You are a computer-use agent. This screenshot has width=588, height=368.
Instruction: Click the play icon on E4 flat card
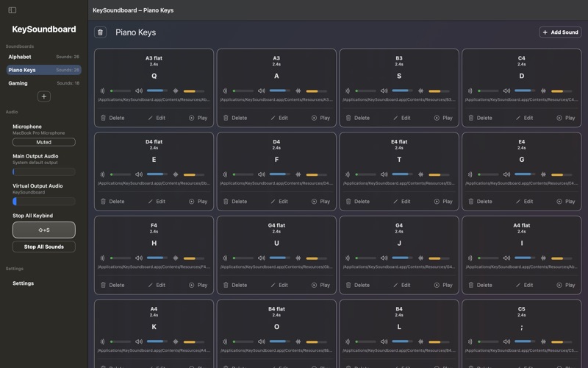coord(437,202)
